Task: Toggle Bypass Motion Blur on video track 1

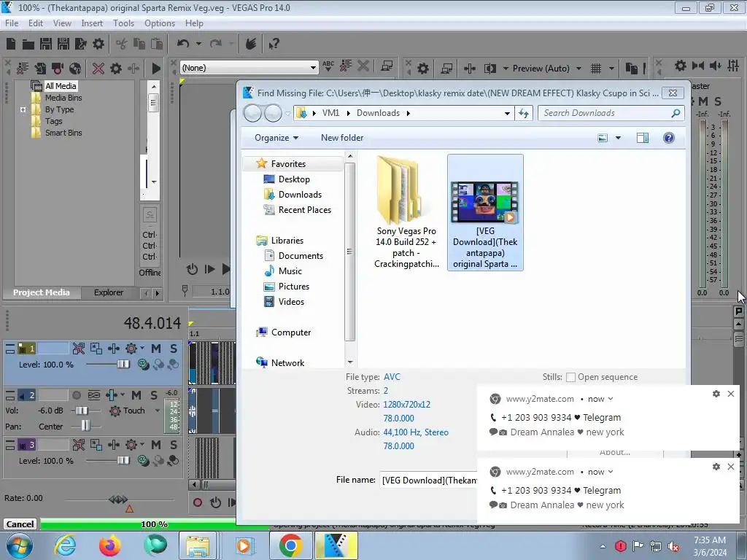Action: pos(78,349)
